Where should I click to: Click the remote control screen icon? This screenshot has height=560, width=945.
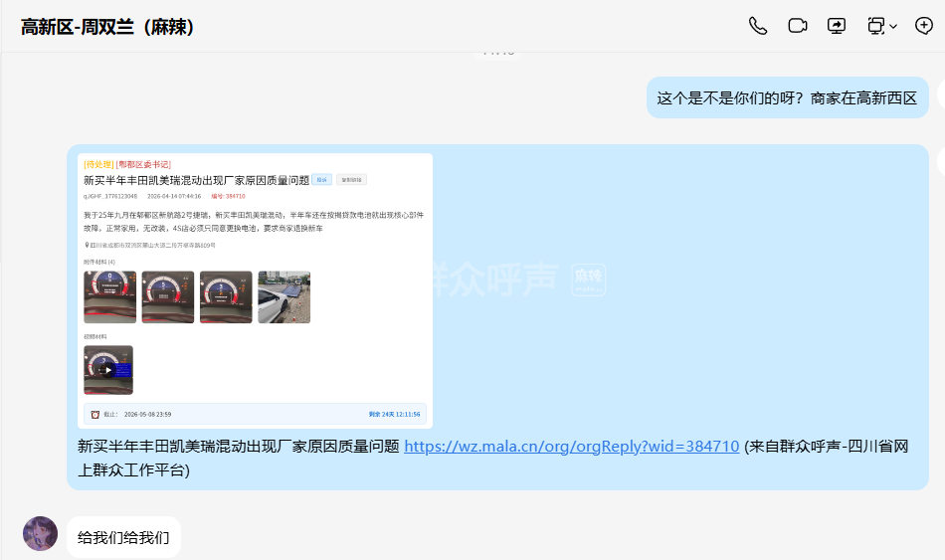point(876,26)
